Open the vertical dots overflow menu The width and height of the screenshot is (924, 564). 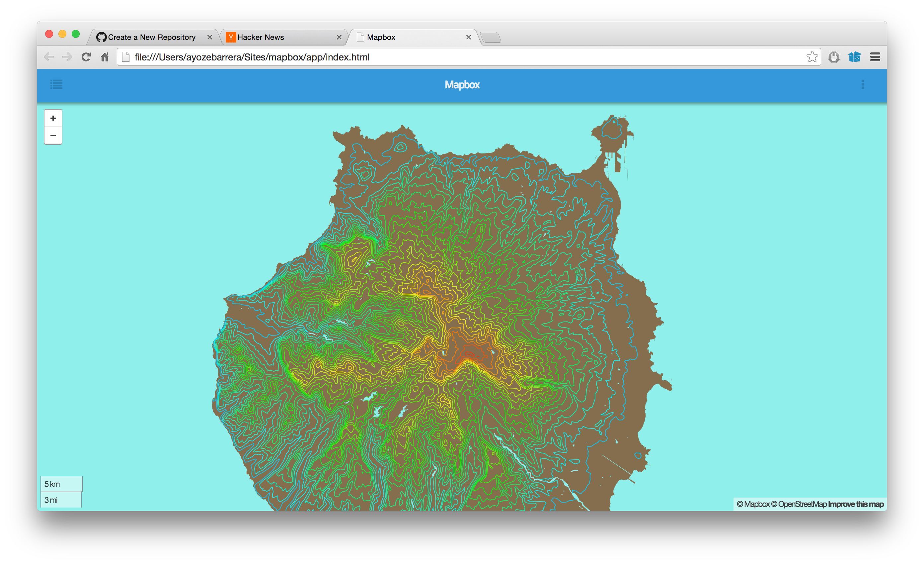click(863, 84)
